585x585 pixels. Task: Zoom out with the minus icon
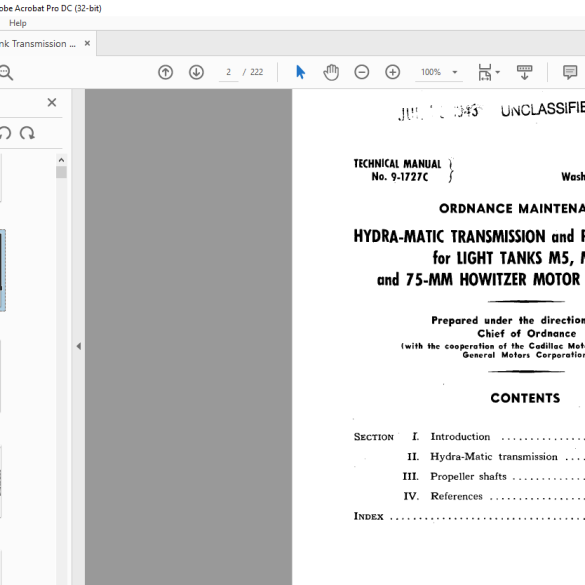coord(362,72)
